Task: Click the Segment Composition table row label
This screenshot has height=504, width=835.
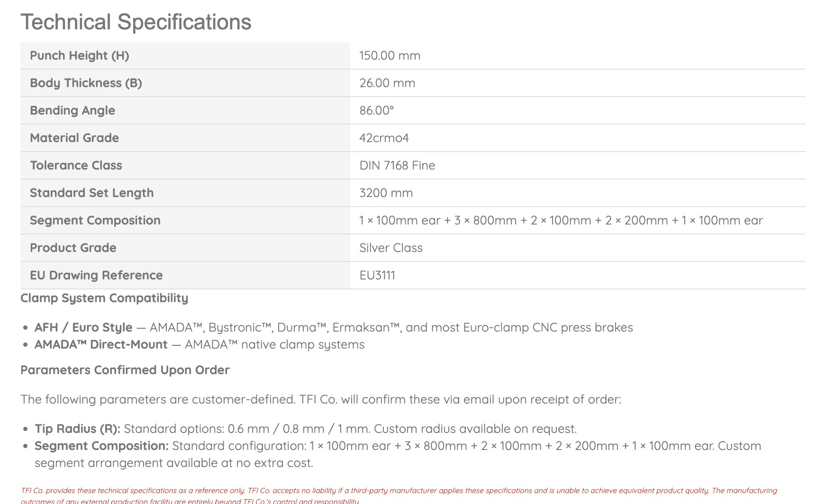Action: point(95,220)
